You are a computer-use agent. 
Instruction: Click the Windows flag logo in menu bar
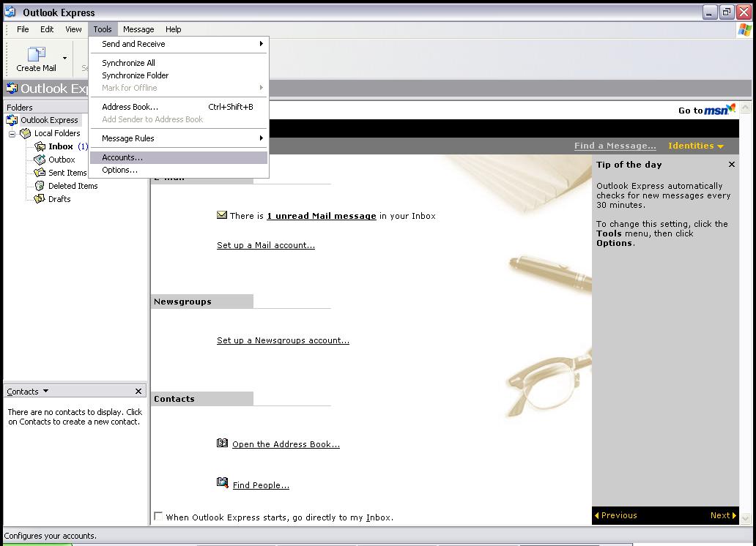pos(745,29)
